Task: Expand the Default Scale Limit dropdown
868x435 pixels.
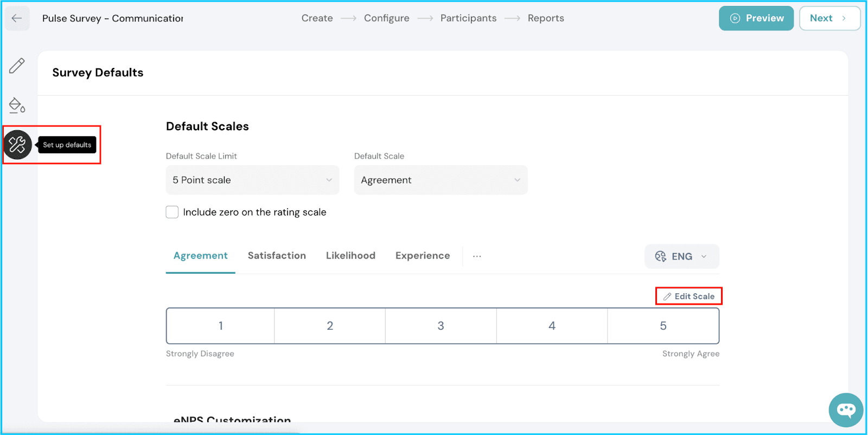Action: [x=252, y=180]
